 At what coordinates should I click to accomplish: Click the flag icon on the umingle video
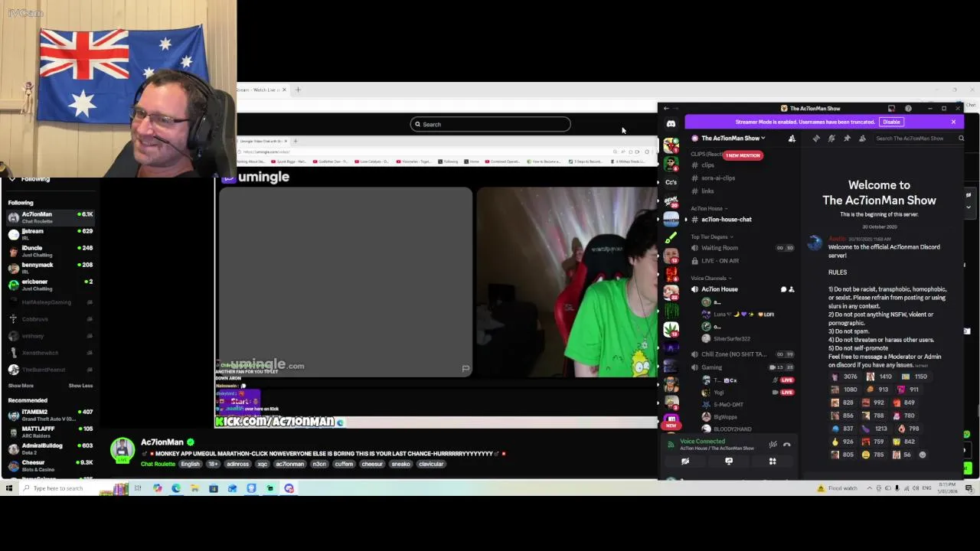coord(465,369)
